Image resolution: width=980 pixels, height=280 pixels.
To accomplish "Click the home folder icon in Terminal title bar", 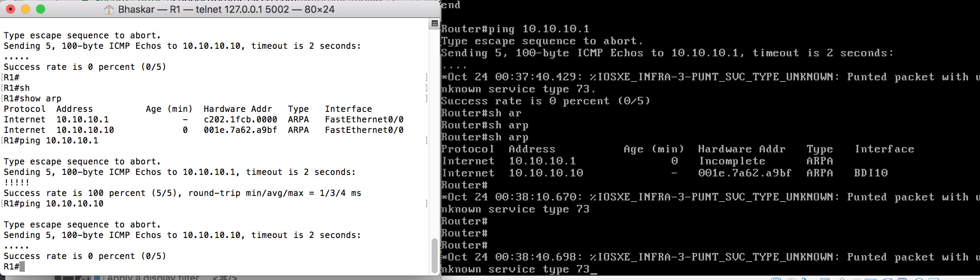I will pos(109,9).
